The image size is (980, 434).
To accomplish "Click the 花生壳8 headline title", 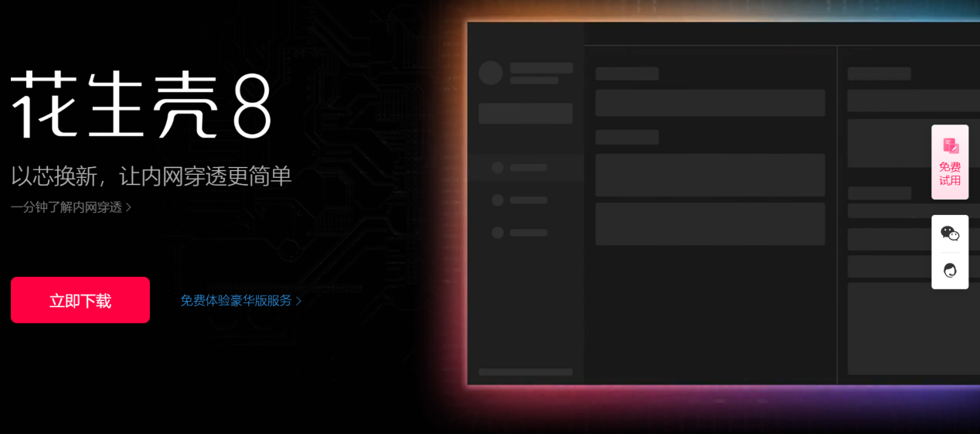I will pos(141,105).
